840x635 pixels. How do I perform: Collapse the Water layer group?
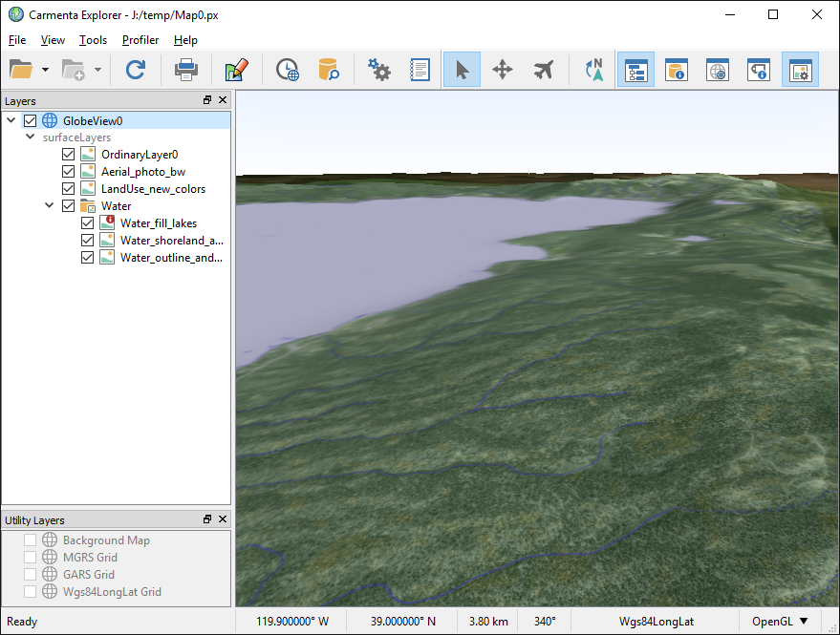(50, 206)
